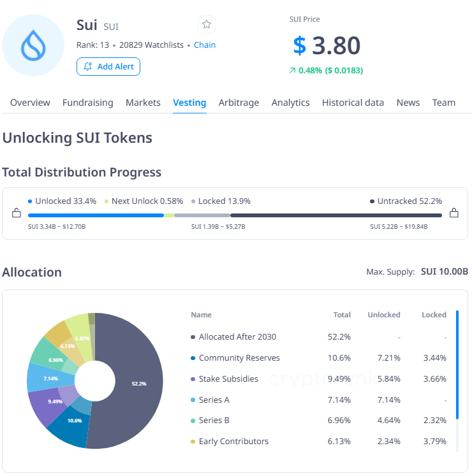The image size is (472, 476).
Task: Select the Early Contributors row name
Action: 233,442
